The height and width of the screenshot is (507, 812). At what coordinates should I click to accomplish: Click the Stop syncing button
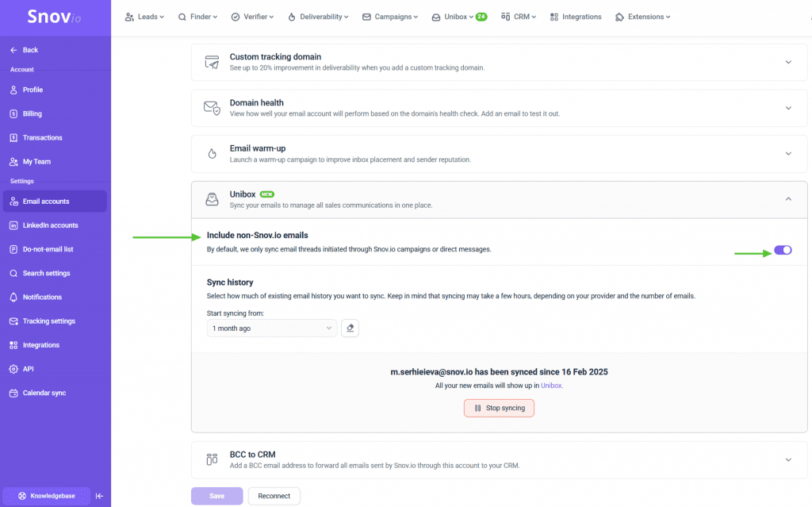[499, 408]
